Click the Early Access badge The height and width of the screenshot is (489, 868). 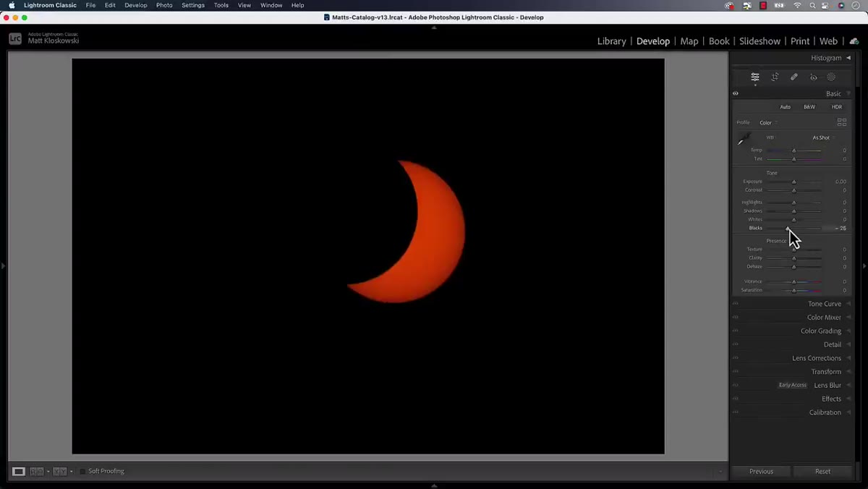(793, 385)
